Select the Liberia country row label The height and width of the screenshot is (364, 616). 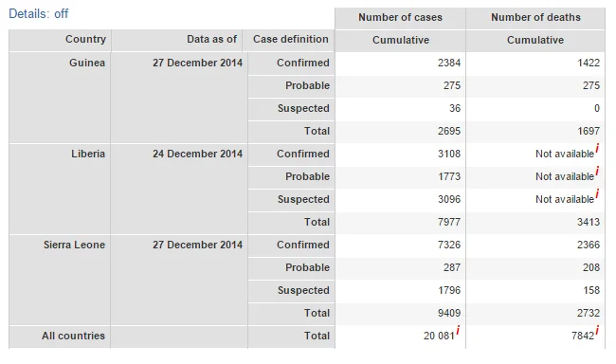pos(88,154)
